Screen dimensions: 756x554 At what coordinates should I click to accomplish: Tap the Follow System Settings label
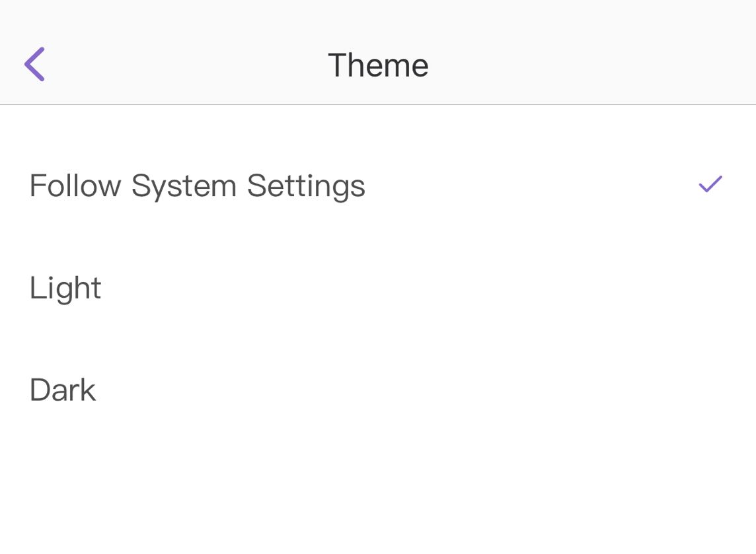pos(197,186)
